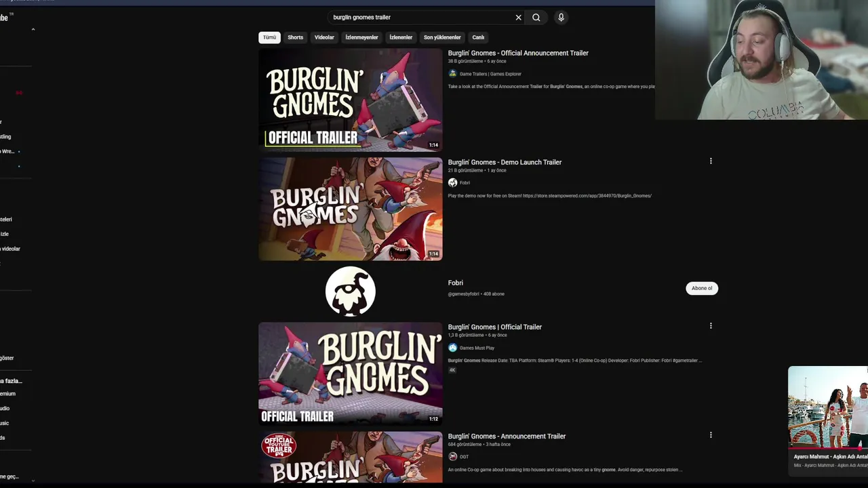The width and height of the screenshot is (868, 488).
Task: Clear the search box with the X icon
Action: click(518, 18)
